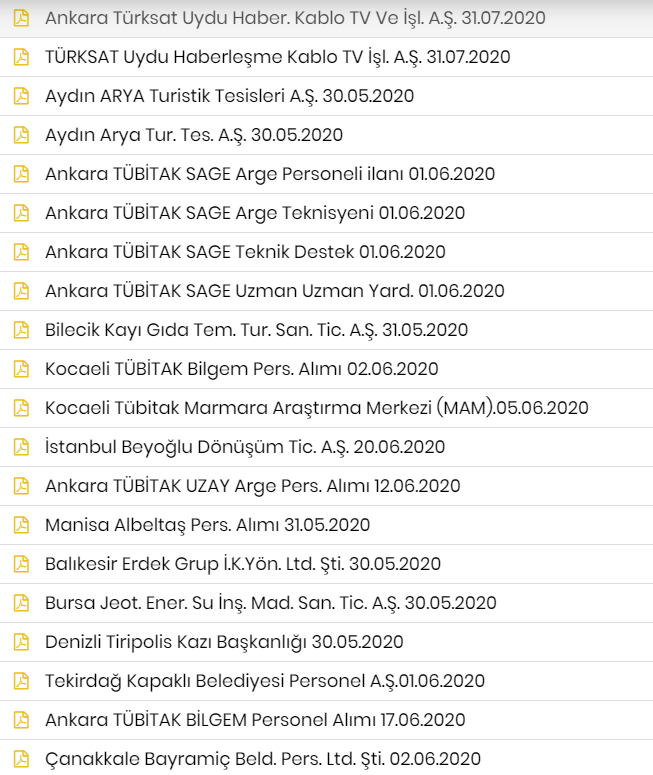Click PDF icon next to Kocaeli TÜBİTAK Bilgem
653x775 pixels.
(21, 369)
